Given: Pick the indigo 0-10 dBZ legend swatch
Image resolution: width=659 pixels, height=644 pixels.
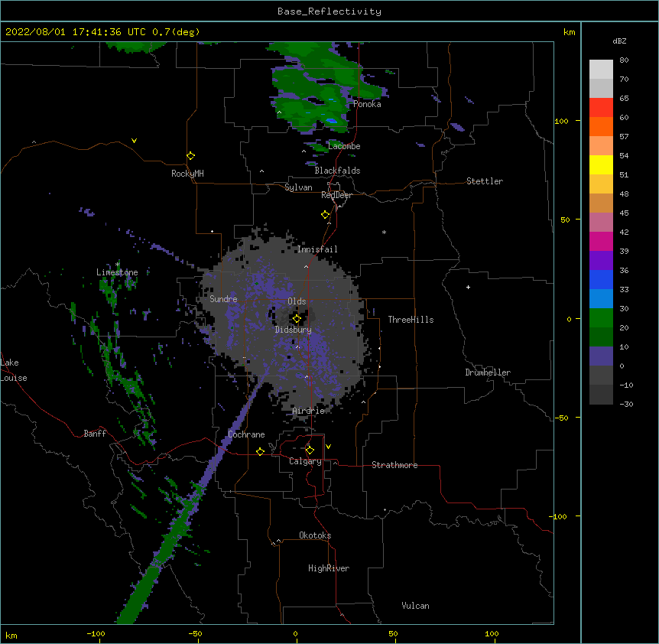Looking at the screenshot, I should pos(601,356).
